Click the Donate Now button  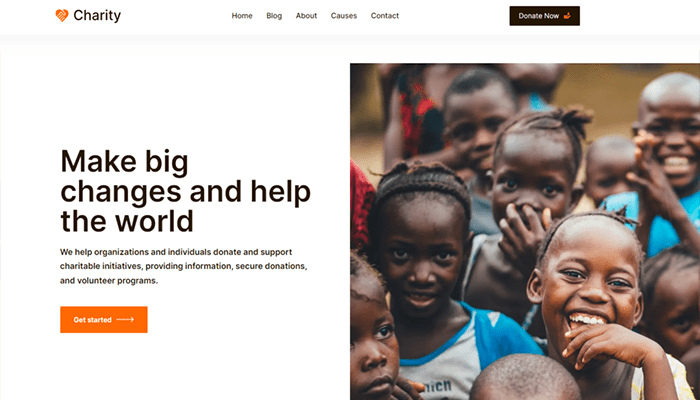[x=545, y=16]
